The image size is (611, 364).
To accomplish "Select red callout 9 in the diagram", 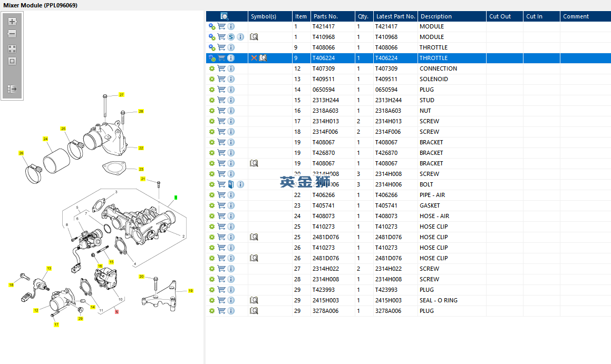I will click(117, 312).
